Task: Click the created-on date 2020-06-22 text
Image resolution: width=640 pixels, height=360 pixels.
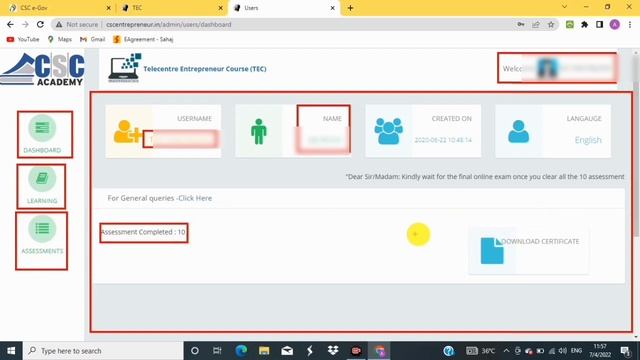Action: pyautogui.click(x=443, y=140)
